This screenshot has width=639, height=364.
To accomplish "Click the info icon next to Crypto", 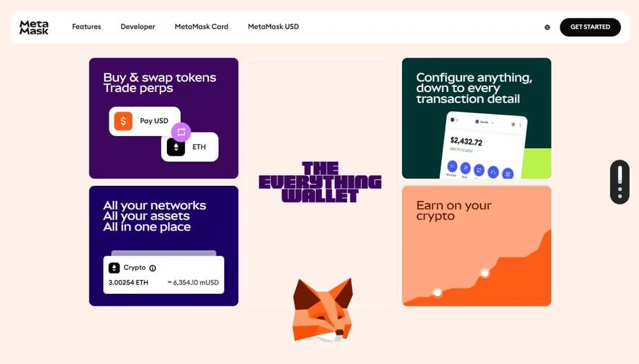I will [153, 268].
